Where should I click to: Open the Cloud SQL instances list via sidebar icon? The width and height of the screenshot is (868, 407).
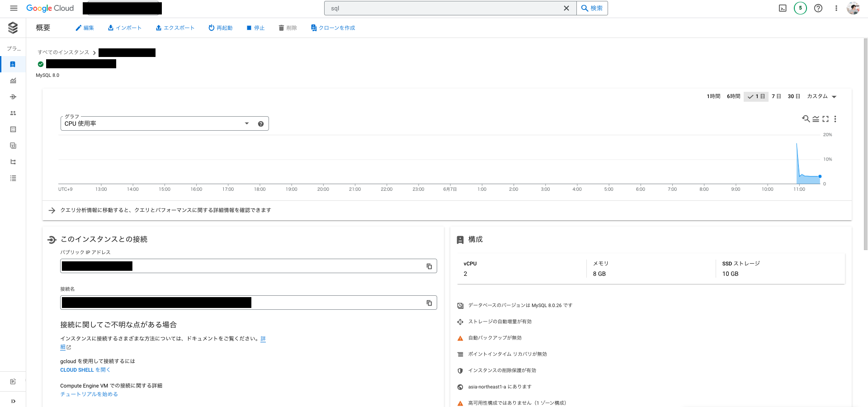pyautogui.click(x=13, y=64)
